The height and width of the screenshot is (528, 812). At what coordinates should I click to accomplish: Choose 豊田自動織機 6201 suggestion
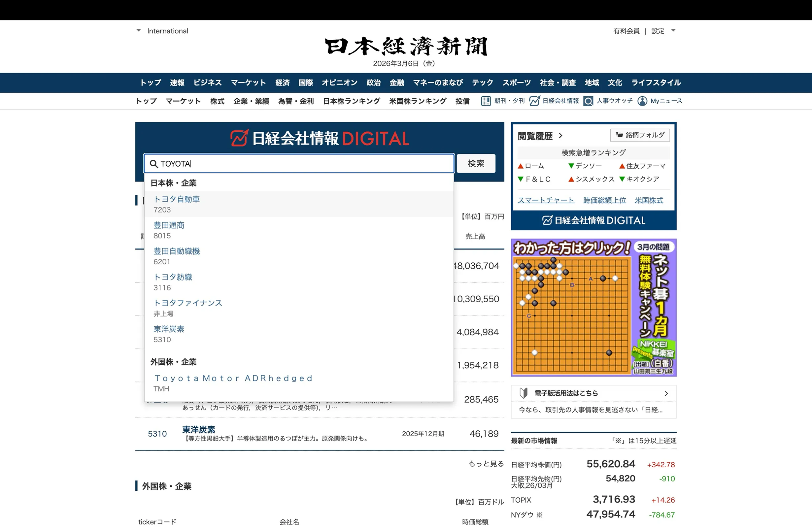click(299, 256)
